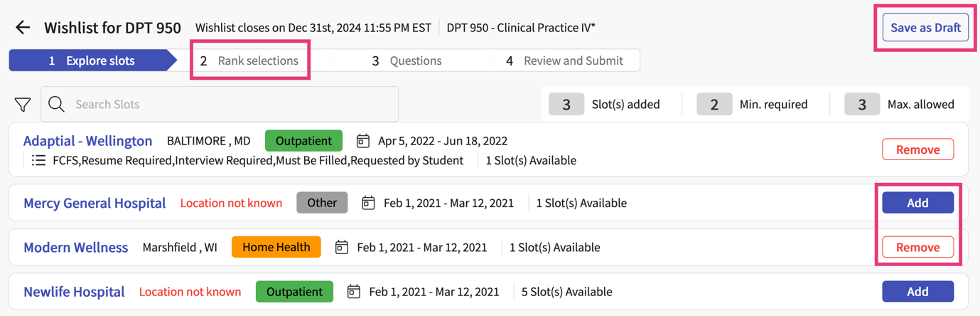Focus the Search Slots input field
Viewport: 980px width, 316px height.
coord(227,105)
